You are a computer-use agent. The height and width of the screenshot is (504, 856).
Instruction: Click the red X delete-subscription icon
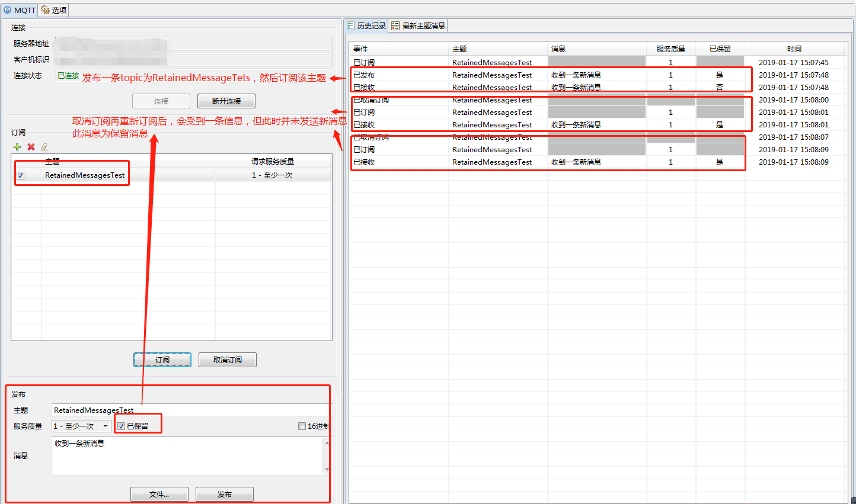tap(31, 147)
